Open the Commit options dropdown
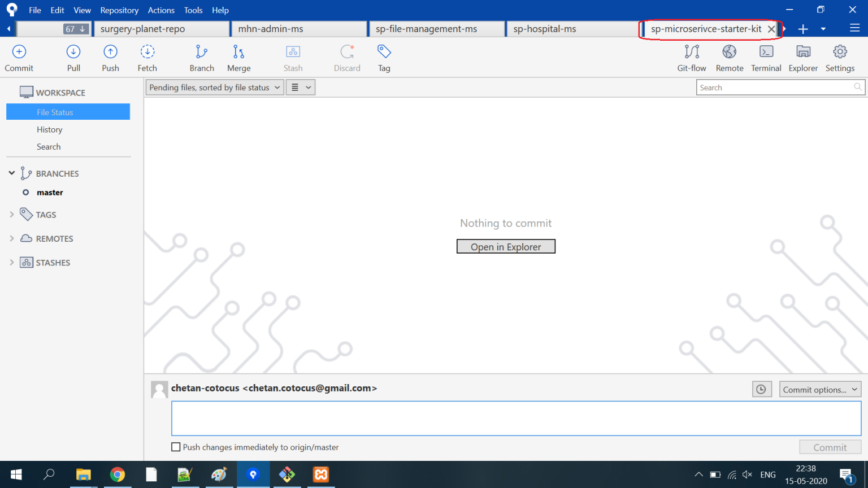Viewport: 868px width, 488px height. point(820,389)
